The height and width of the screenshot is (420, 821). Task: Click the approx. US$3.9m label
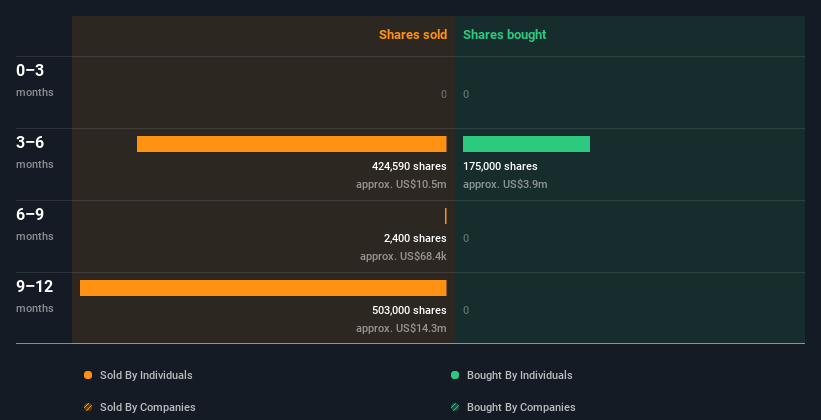pos(505,184)
